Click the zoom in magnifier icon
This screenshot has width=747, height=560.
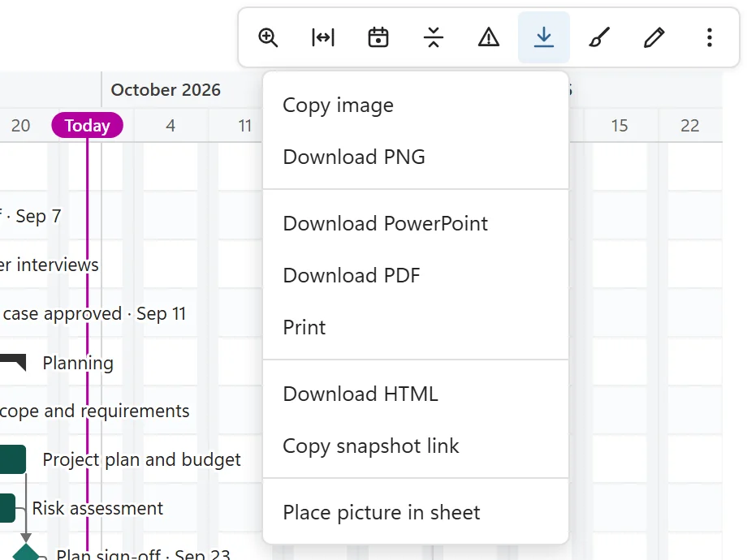pos(268,37)
